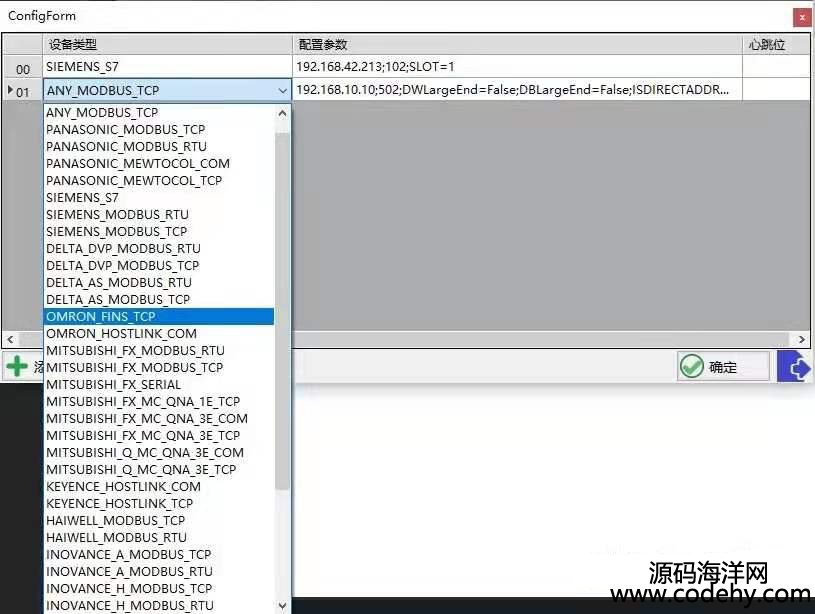Click the green plus add icon
Image resolution: width=815 pixels, height=614 pixels.
(17, 366)
